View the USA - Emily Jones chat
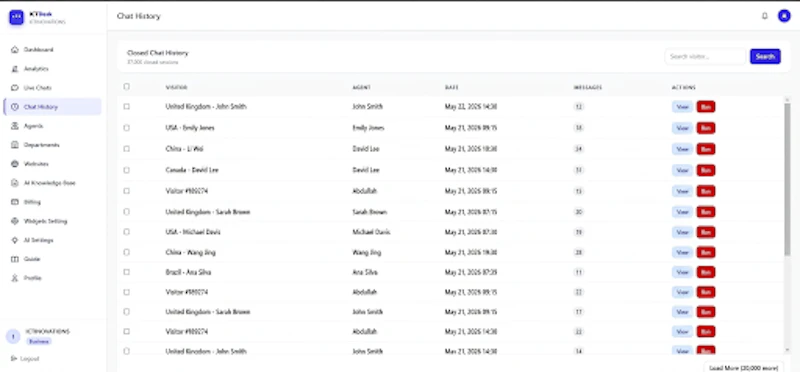800x372 pixels. point(682,128)
